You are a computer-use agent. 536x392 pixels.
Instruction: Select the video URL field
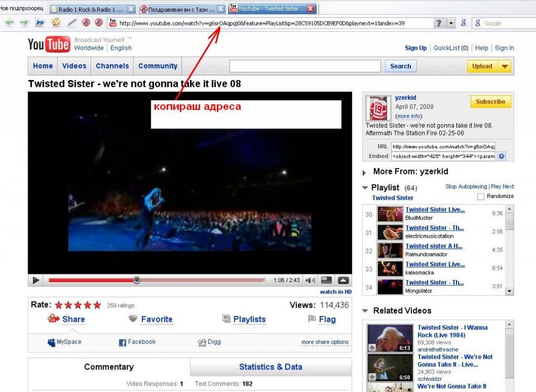click(443, 147)
